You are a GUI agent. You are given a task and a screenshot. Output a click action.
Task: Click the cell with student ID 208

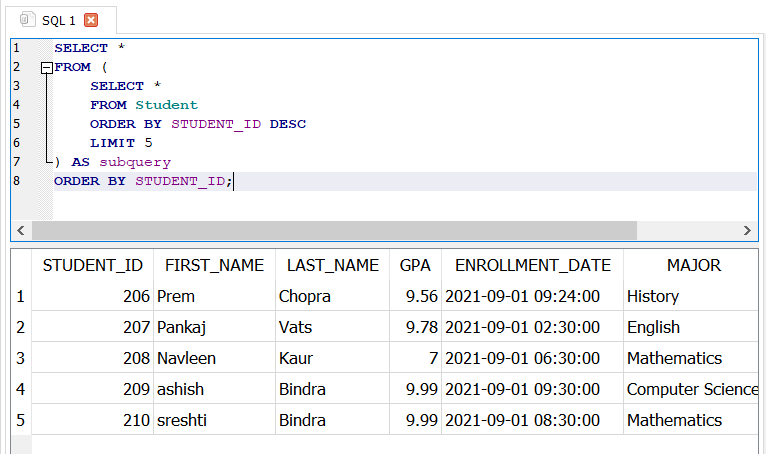pos(92,358)
